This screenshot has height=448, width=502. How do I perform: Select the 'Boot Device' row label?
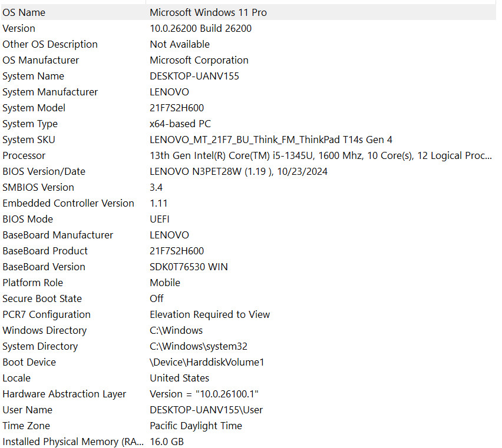coord(29,362)
